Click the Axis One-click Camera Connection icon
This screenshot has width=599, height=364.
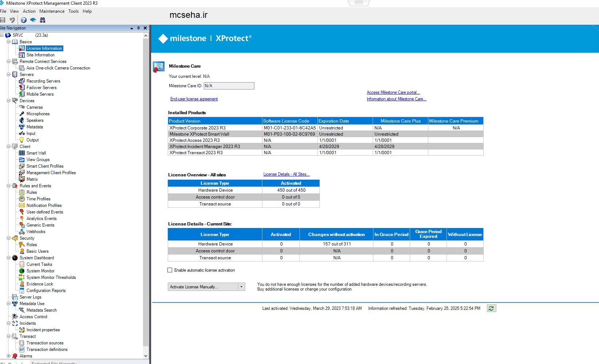pos(22,68)
